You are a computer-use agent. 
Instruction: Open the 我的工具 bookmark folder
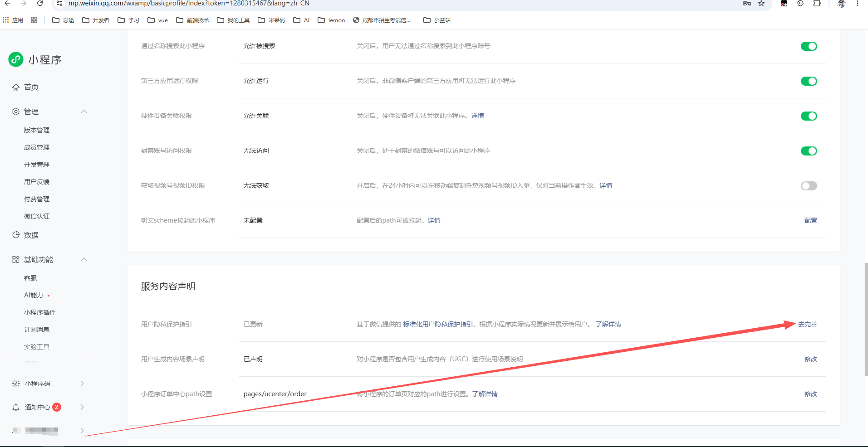pyautogui.click(x=233, y=20)
